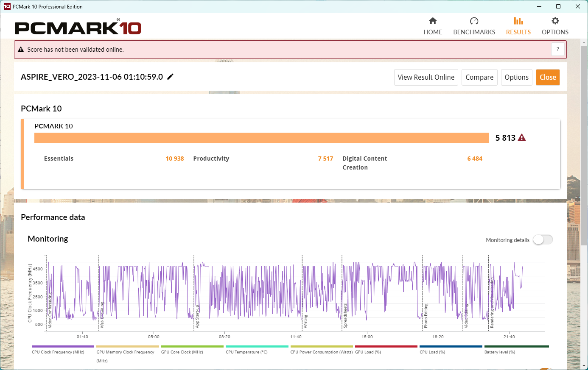Switch to the HOME tab label

coord(433,32)
